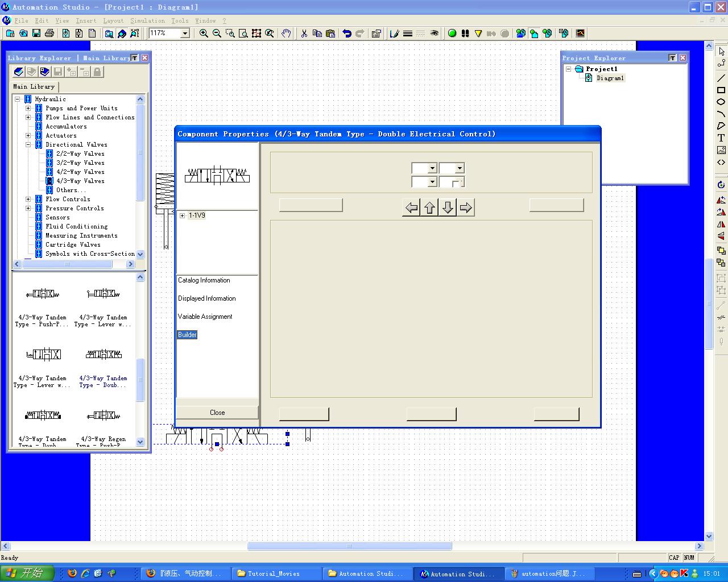The image size is (728, 582).
Task: Open the plotter graph icon
Action: tap(580, 34)
